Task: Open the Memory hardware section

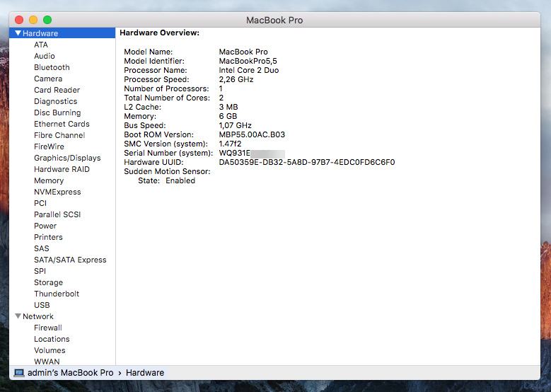Action: 49,180
